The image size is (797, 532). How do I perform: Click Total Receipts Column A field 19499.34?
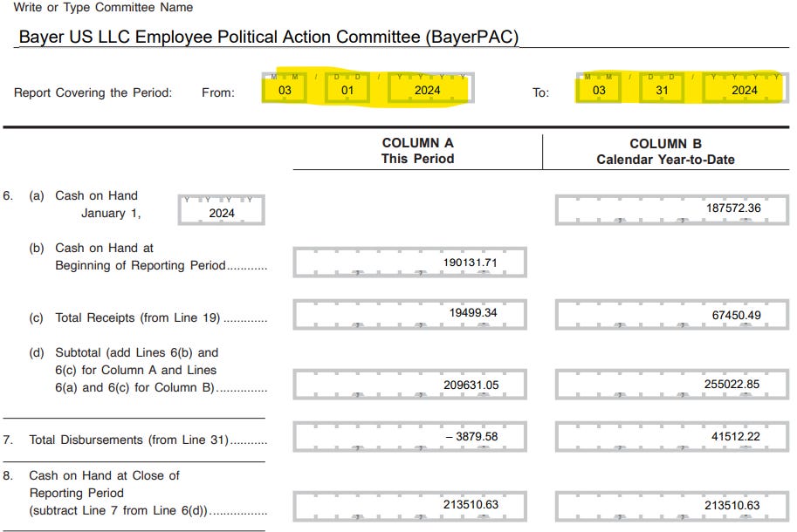point(410,314)
